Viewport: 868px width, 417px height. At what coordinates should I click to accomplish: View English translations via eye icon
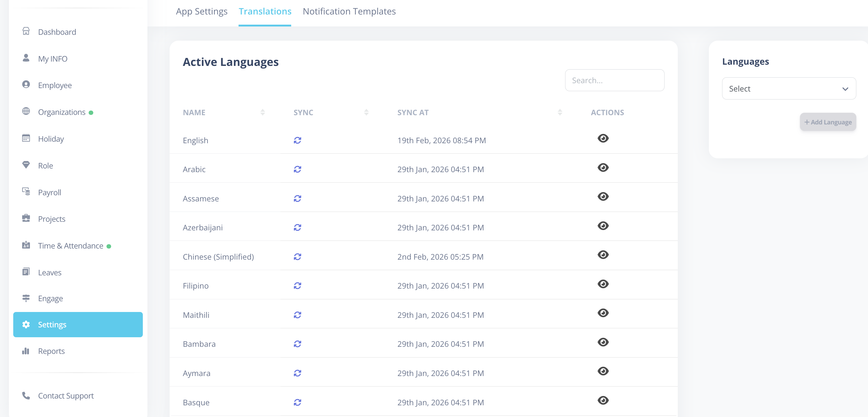pyautogui.click(x=603, y=138)
